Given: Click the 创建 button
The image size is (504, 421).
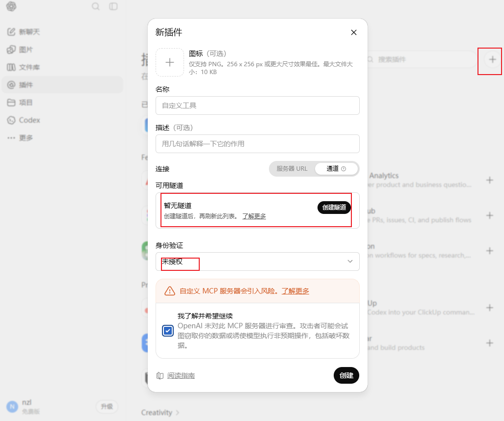Looking at the screenshot, I should click(x=346, y=375).
